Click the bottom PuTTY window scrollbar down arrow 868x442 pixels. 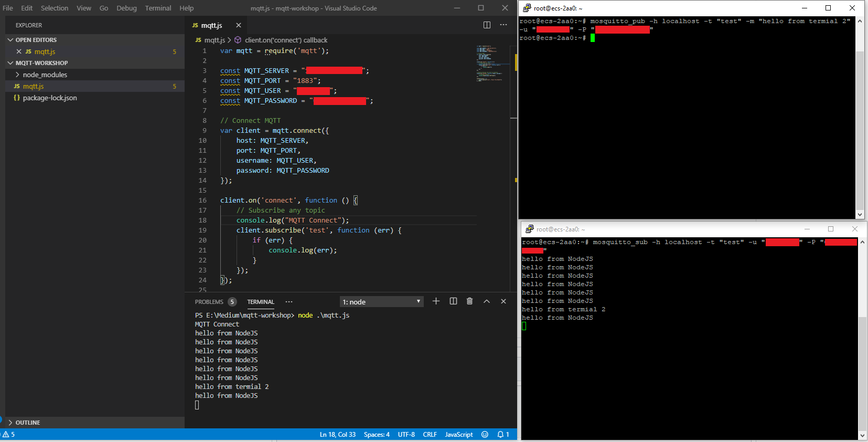(x=862, y=436)
